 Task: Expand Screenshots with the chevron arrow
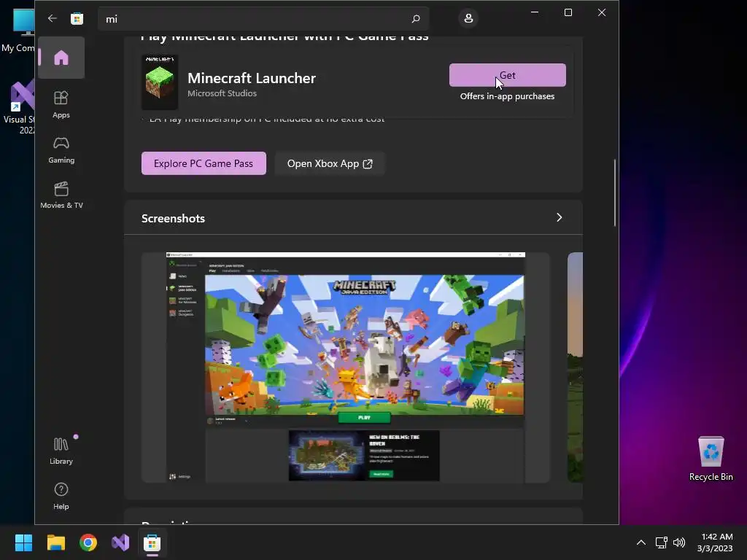560,217
